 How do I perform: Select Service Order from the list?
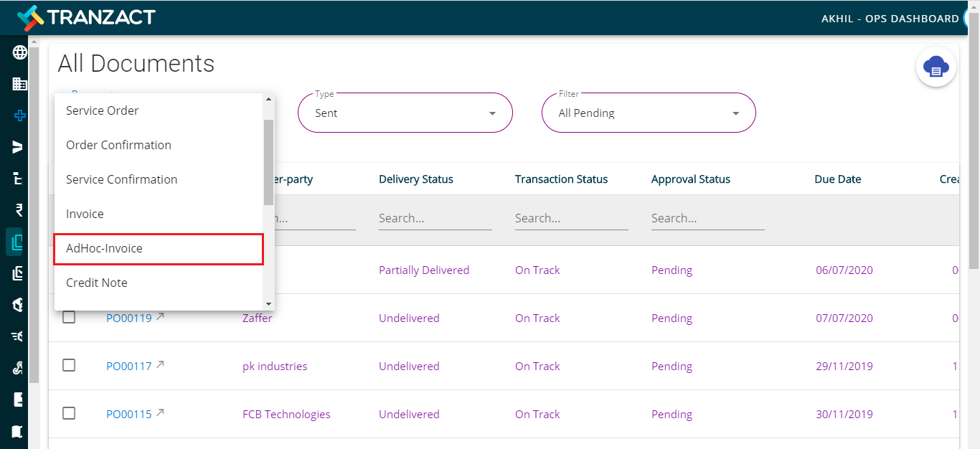coord(159,110)
